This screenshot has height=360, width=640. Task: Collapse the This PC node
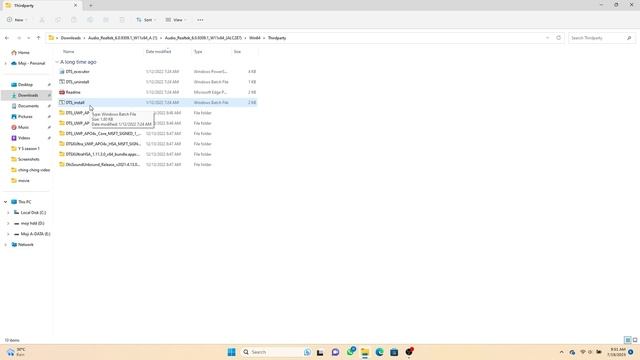tap(5, 202)
